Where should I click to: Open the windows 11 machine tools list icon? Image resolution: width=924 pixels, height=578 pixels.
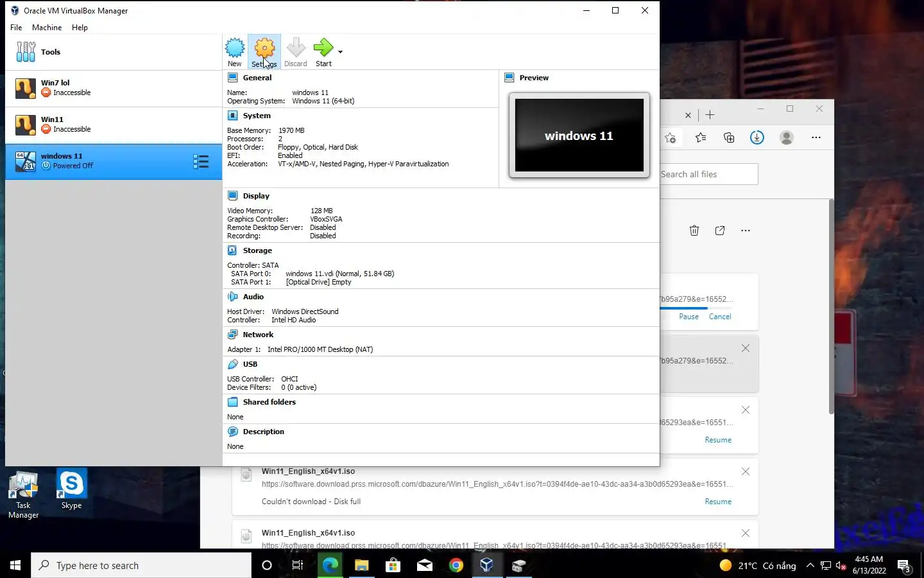coord(201,162)
